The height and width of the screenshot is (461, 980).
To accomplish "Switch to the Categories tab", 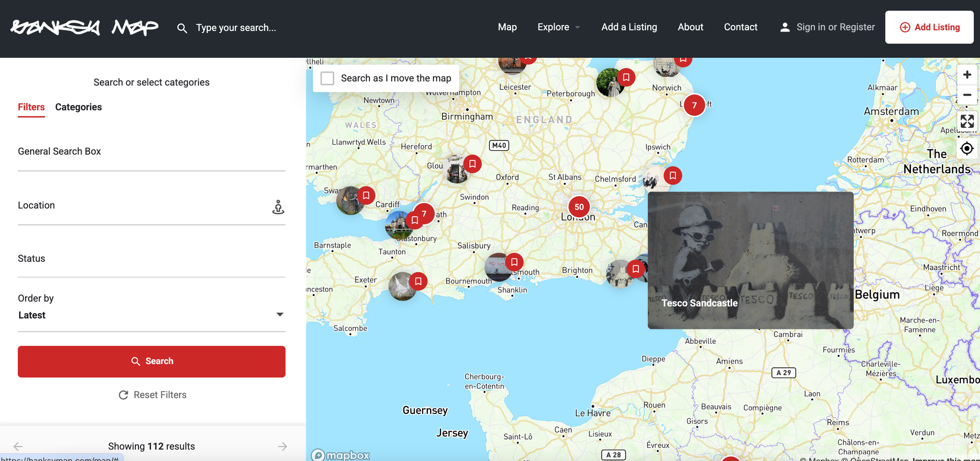I will pyautogui.click(x=78, y=107).
